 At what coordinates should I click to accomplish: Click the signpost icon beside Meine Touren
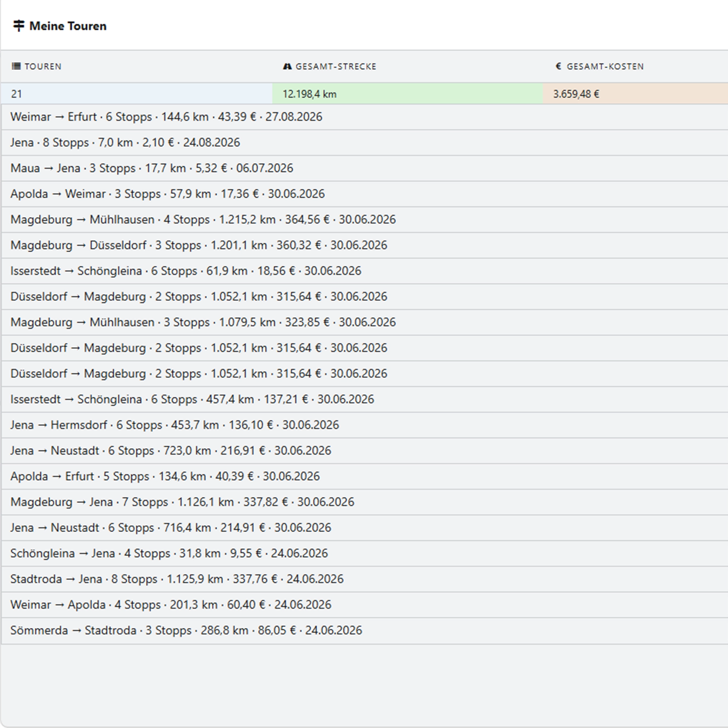19,26
